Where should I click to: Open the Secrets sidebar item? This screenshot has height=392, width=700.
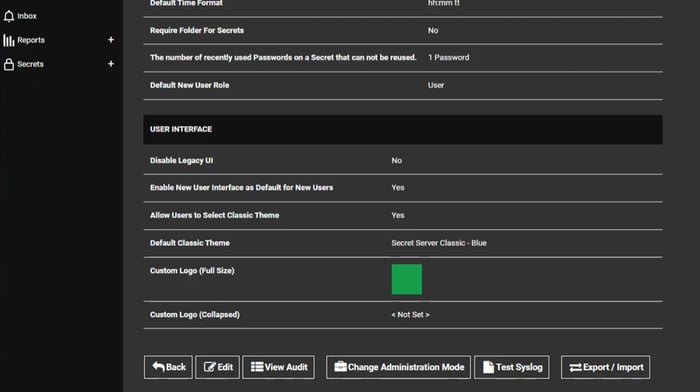pos(30,64)
